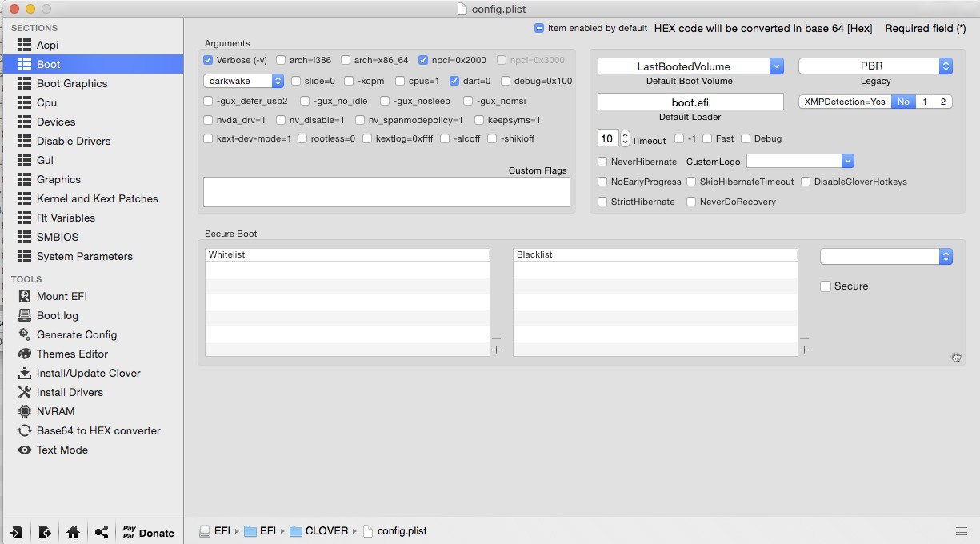Viewport: 980px width, 544px height.
Task: Tick the Fast boot checkbox
Action: (707, 138)
